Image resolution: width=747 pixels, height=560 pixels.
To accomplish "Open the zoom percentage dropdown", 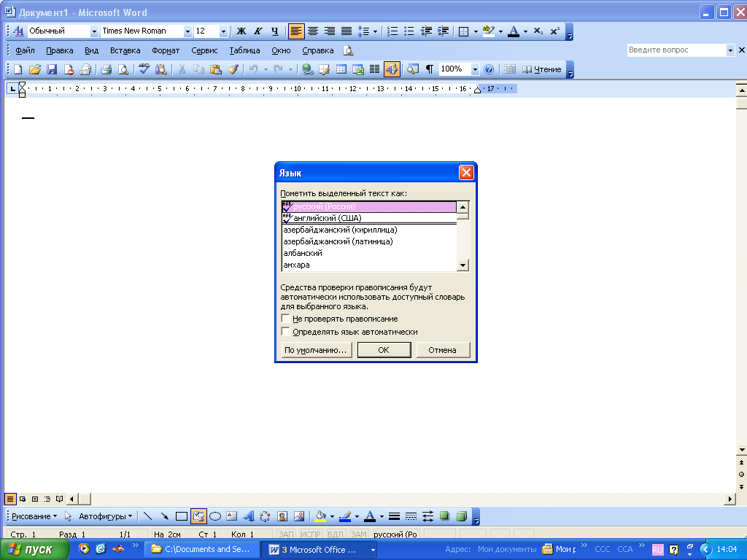I will tap(474, 69).
